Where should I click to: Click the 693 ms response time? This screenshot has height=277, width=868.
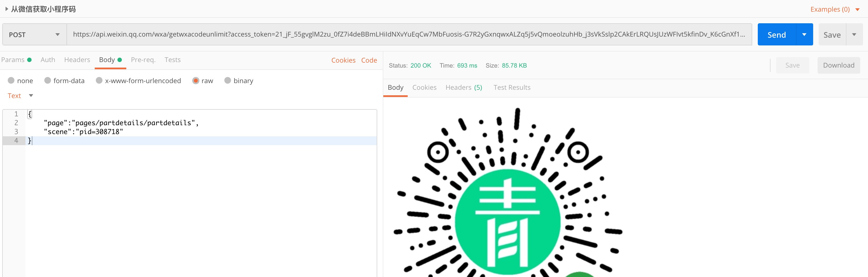pyautogui.click(x=467, y=65)
